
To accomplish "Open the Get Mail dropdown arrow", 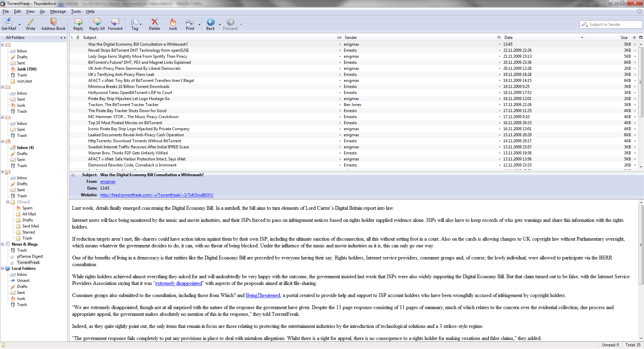I will 19,24.
